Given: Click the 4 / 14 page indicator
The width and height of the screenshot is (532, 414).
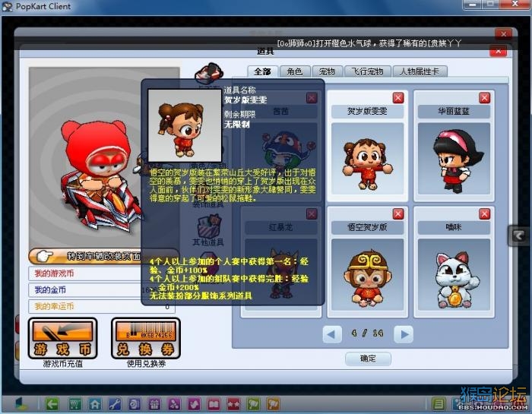Looking at the screenshot, I should (367, 333).
